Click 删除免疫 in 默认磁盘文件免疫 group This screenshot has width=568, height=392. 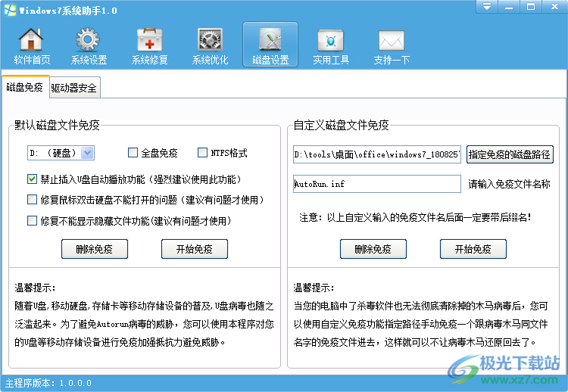95,249
